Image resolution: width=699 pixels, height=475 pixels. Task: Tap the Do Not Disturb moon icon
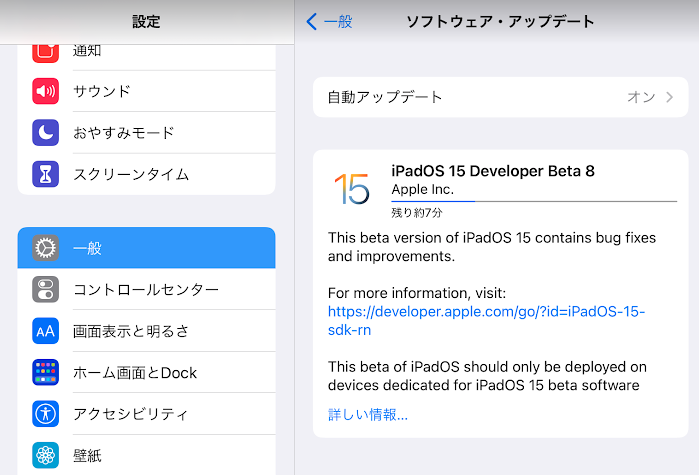coord(45,133)
